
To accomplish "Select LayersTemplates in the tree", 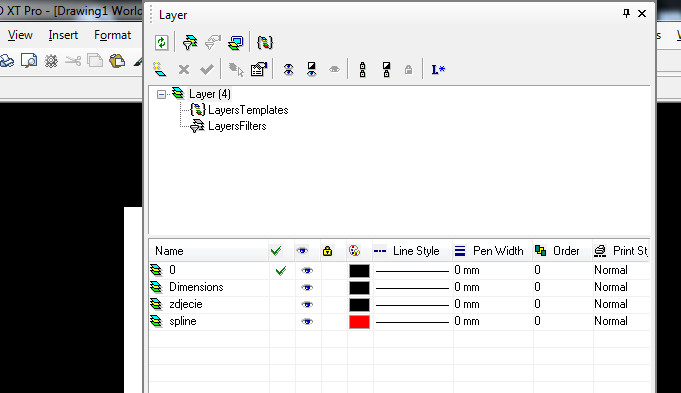I will pyautogui.click(x=248, y=110).
